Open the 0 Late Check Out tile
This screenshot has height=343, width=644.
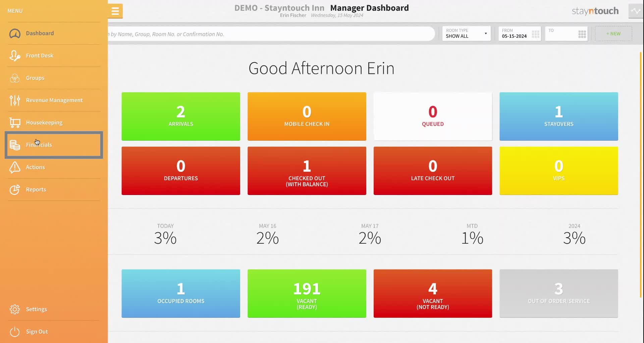coord(433,171)
